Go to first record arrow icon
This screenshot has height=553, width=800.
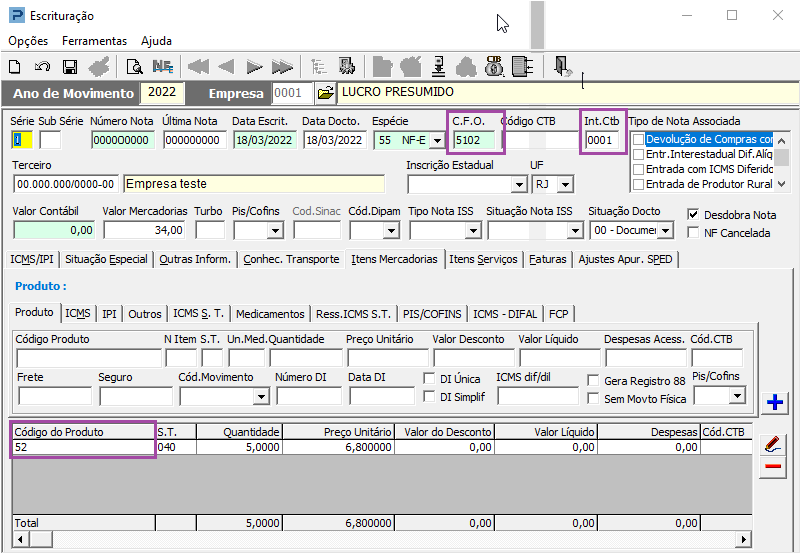(198, 66)
